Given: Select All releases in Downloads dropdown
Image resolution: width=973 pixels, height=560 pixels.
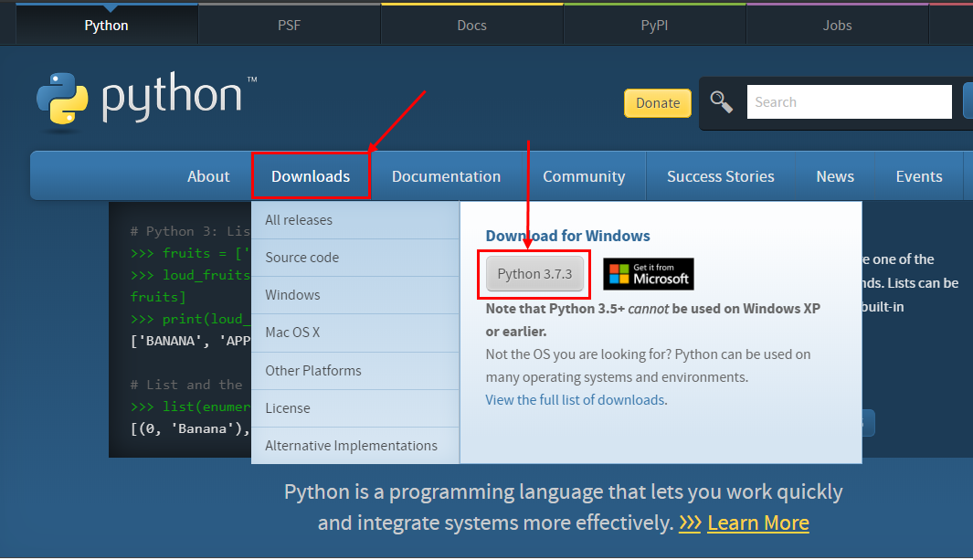Looking at the screenshot, I should click(x=355, y=220).
